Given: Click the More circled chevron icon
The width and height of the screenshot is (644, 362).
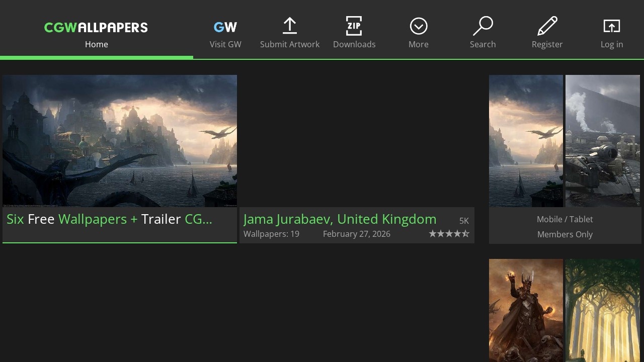Looking at the screenshot, I should pos(418,25).
